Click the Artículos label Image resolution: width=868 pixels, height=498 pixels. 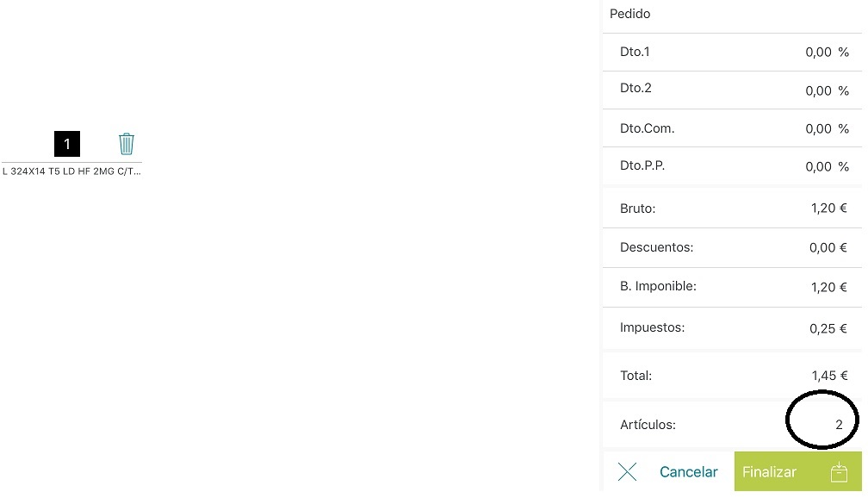648,425
